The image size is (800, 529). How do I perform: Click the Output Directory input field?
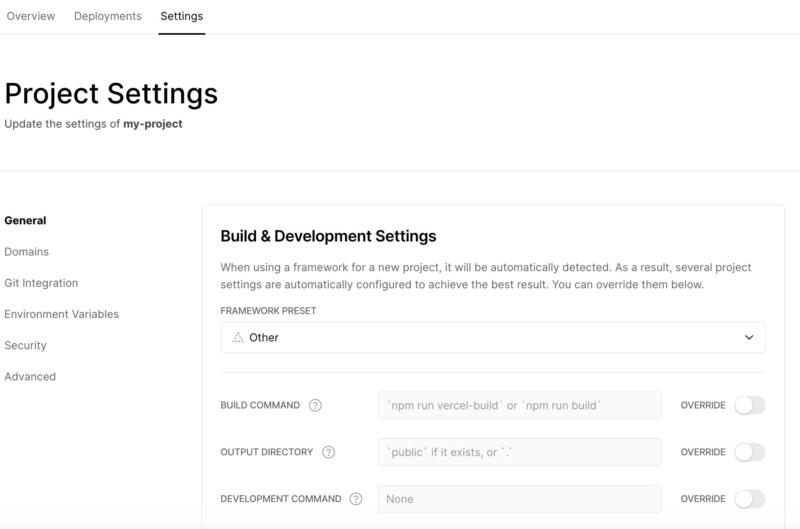coord(519,452)
